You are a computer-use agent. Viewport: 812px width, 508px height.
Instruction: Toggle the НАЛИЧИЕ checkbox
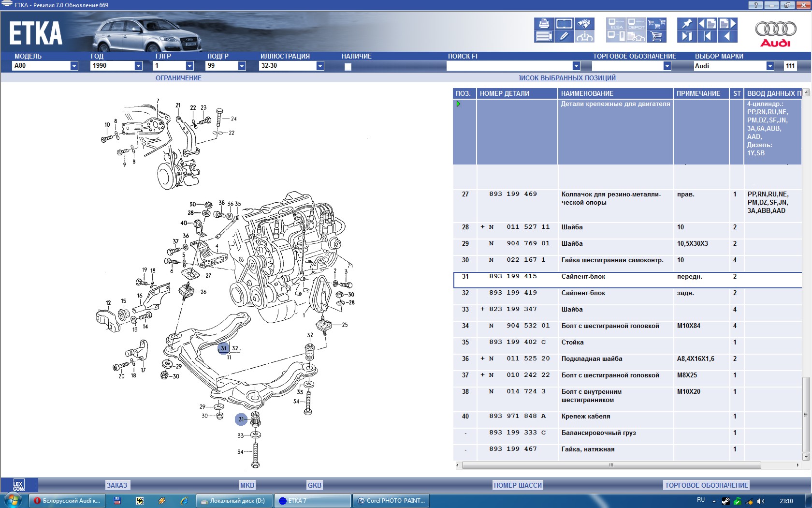348,67
